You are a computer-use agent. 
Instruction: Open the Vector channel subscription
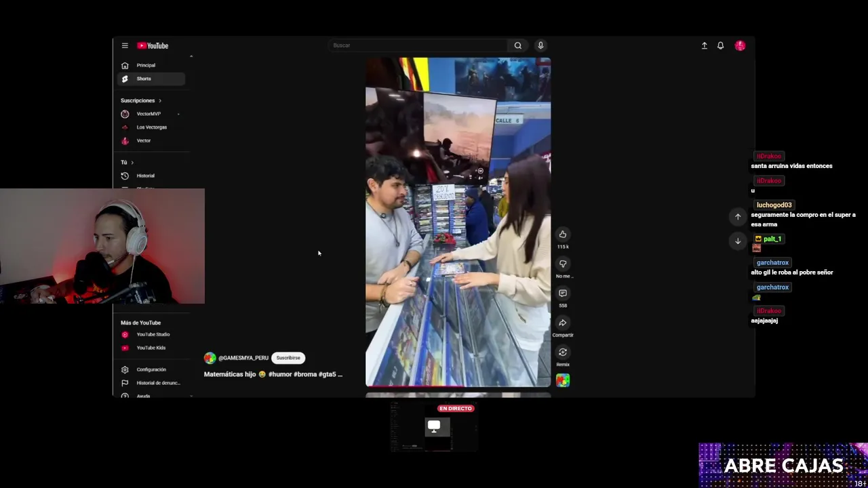click(151, 140)
